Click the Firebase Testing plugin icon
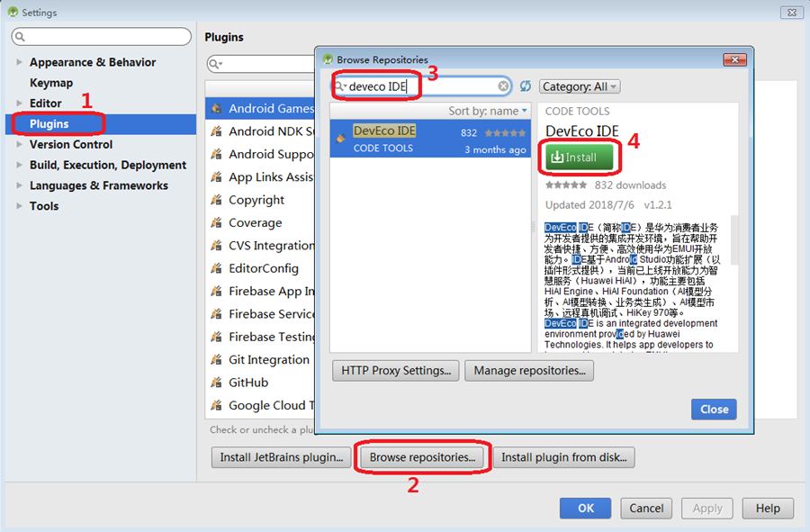 pos(216,337)
